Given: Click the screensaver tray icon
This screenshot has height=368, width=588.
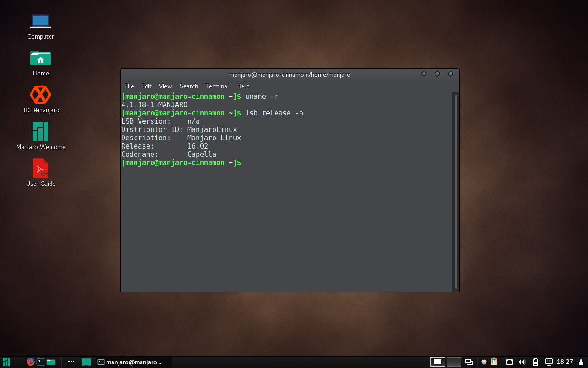Looking at the screenshot, I should click(x=549, y=362).
